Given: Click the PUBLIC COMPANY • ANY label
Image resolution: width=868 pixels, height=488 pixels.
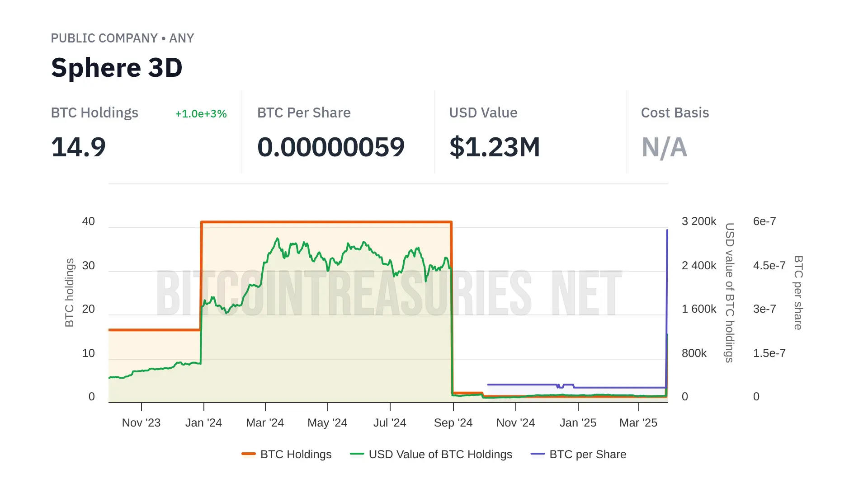Looking at the screenshot, I should pyautogui.click(x=122, y=38).
